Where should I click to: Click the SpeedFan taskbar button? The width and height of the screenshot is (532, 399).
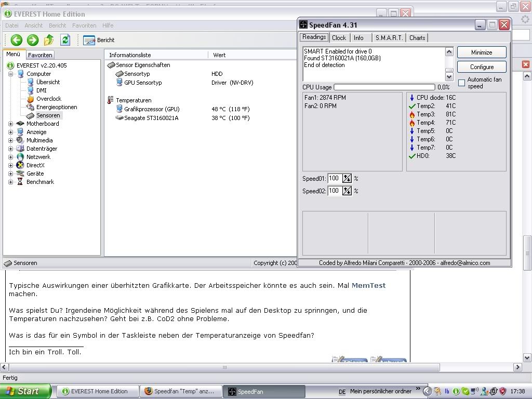coord(263,392)
